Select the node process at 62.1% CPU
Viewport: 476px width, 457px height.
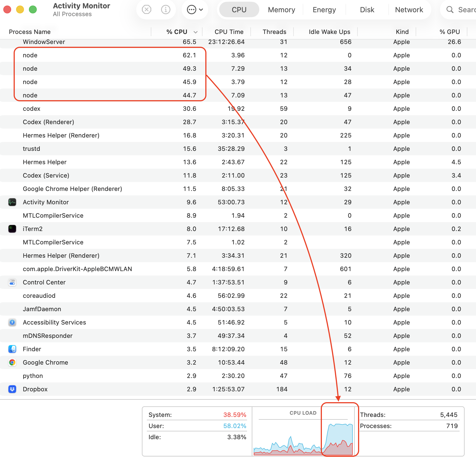238,55
